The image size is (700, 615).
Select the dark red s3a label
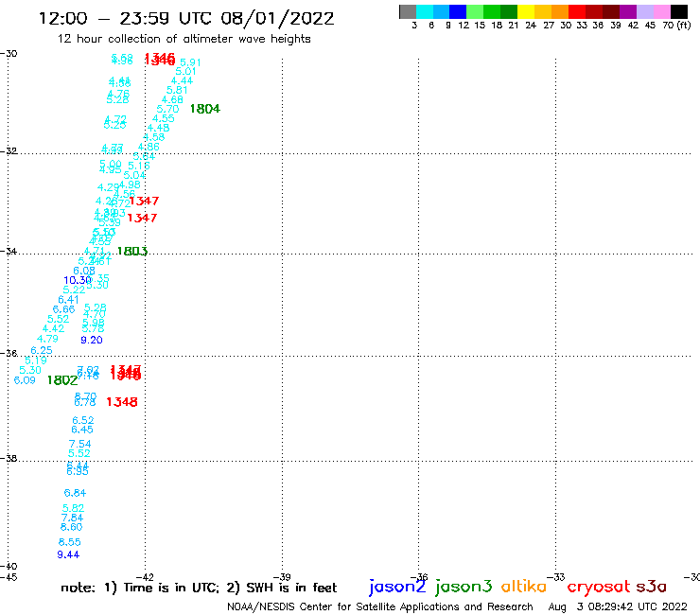pos(651,587)
